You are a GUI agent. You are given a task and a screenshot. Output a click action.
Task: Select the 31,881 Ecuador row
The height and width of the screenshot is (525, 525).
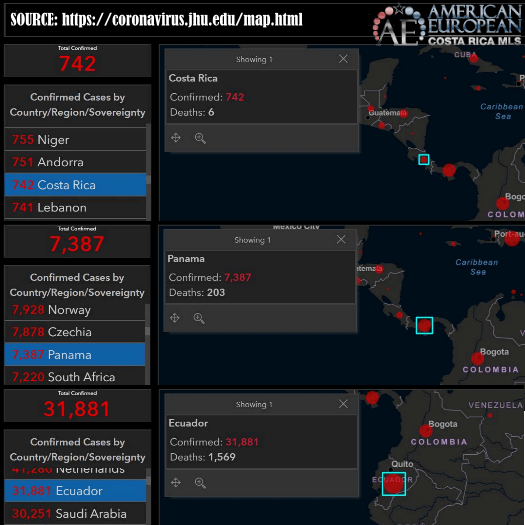tap(75, 491)
